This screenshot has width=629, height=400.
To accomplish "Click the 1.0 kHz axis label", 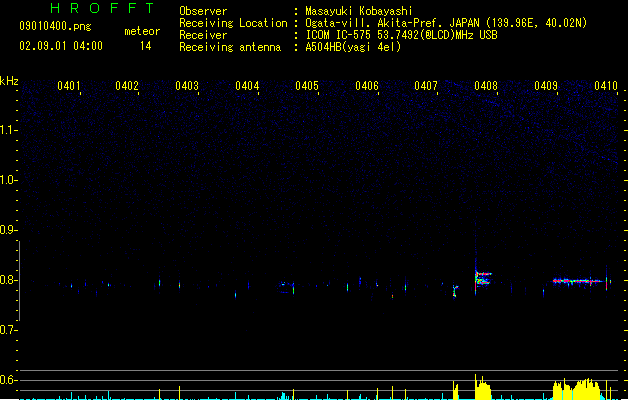I will click(8, 180).
